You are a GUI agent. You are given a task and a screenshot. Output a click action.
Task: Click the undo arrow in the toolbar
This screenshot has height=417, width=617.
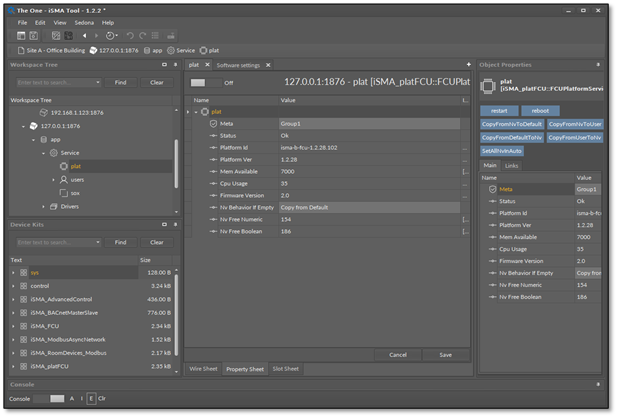(130, 36)
